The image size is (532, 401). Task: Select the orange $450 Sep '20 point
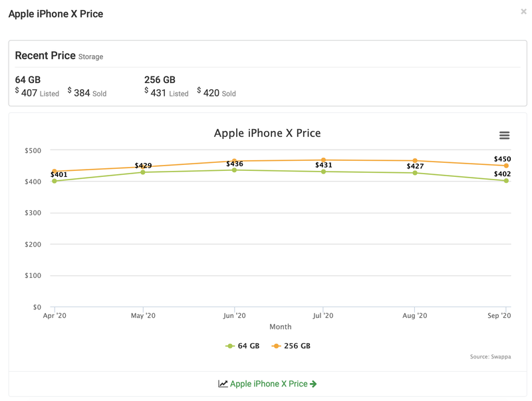506,166
